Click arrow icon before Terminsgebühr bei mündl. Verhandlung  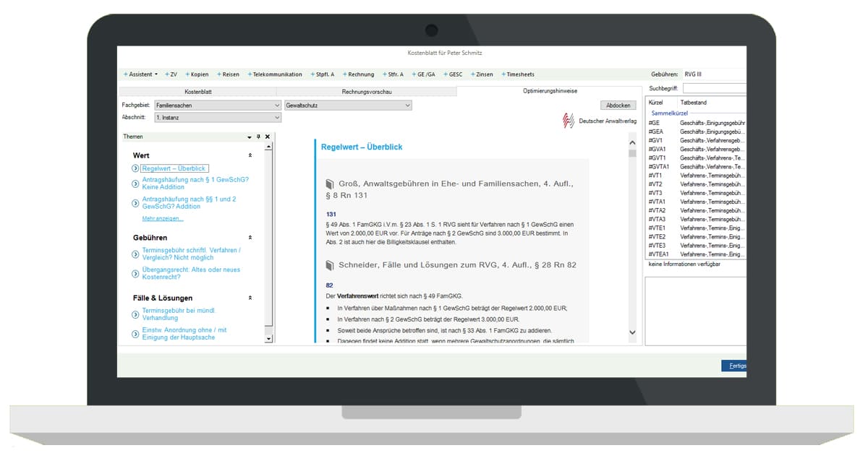pyautogui.click(x=135, y=314)
